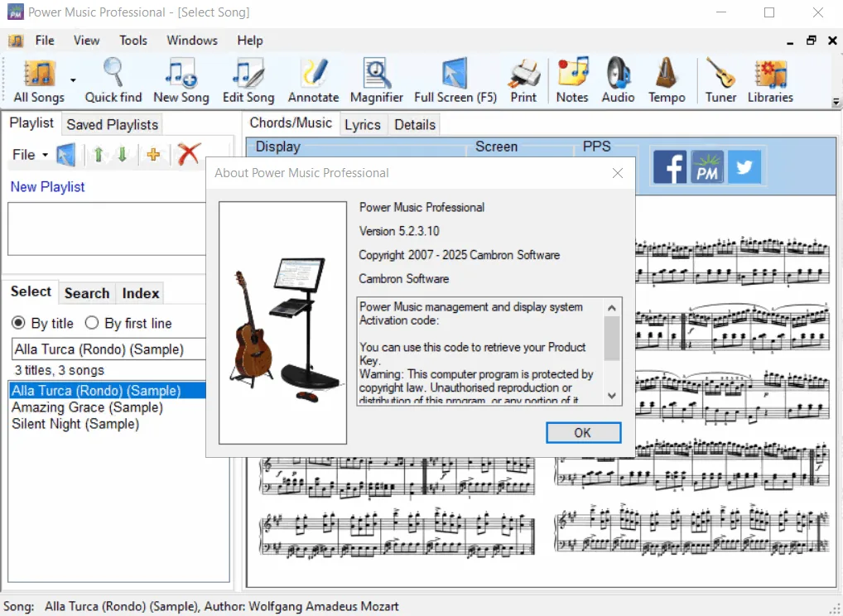Open the Details tab
843x616 pixels.
tap(415, 125)
